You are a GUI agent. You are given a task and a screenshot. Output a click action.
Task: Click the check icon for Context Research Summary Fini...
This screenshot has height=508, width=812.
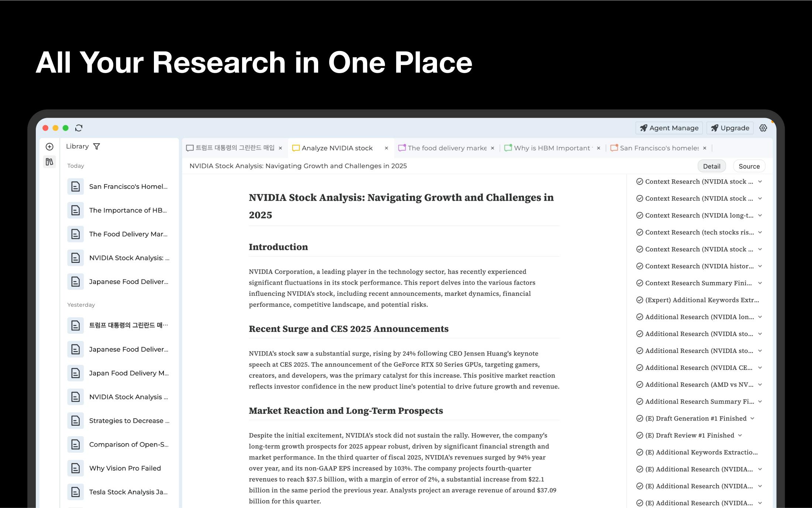tap(640, 283)
